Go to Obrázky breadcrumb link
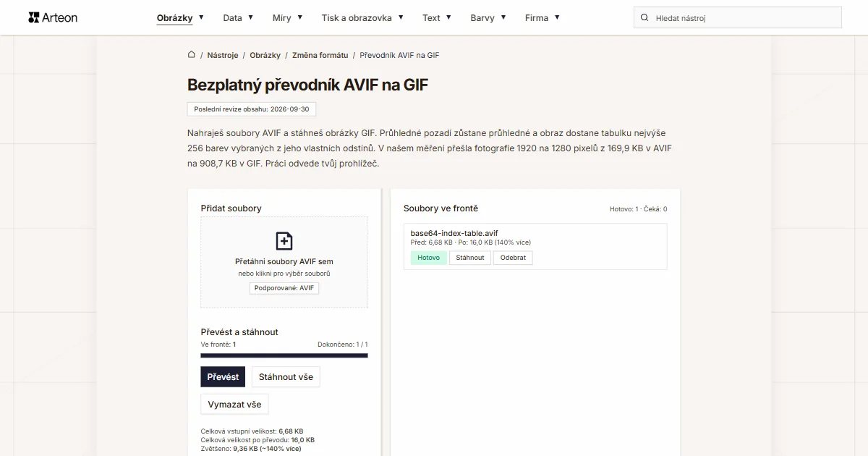The width and height of the screenshot is (868, 456). point(265,55)
